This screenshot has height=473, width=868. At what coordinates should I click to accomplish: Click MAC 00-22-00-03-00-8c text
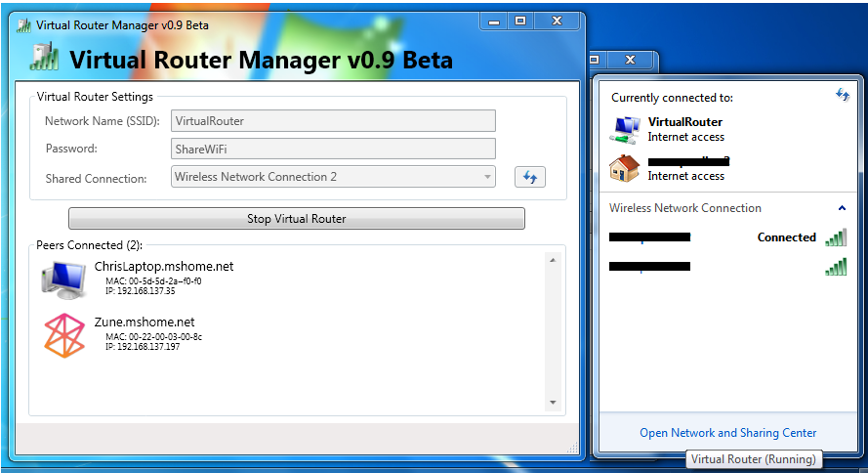[154, 337]
